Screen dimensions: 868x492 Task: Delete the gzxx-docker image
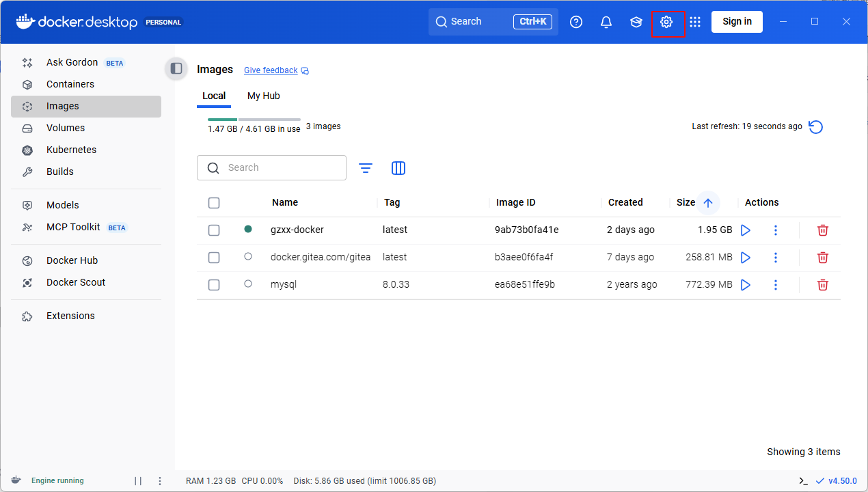point(823,230)
